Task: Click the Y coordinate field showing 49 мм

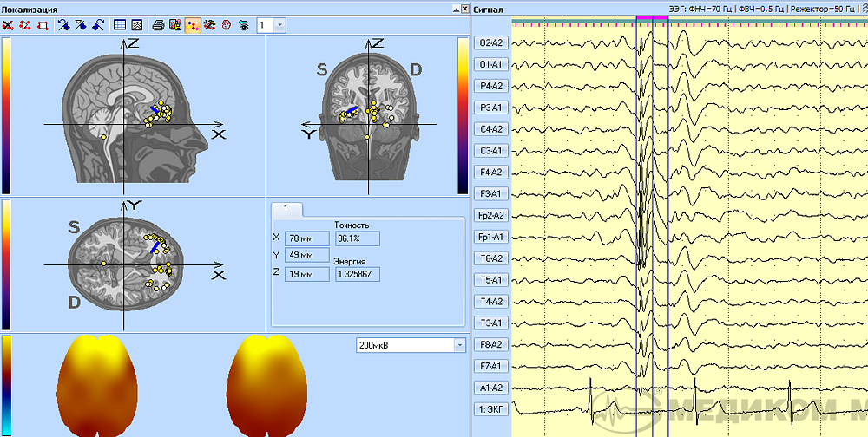Action: (x=306, y=256)
